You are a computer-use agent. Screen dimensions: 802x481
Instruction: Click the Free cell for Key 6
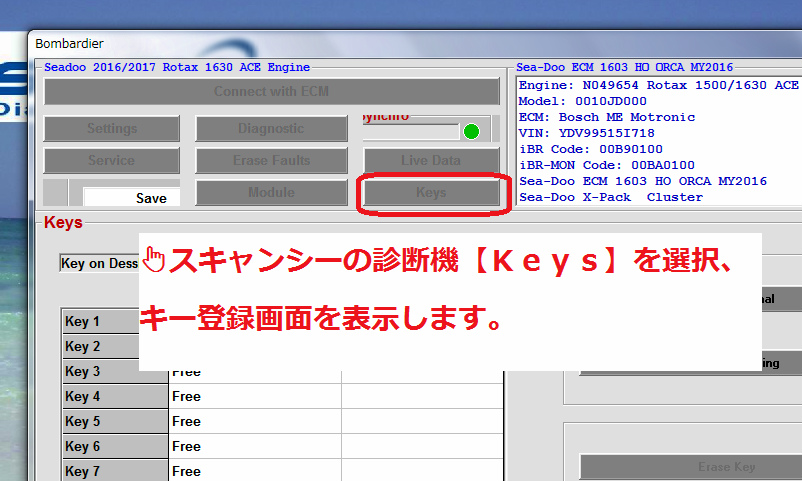(x=255, y=447)
